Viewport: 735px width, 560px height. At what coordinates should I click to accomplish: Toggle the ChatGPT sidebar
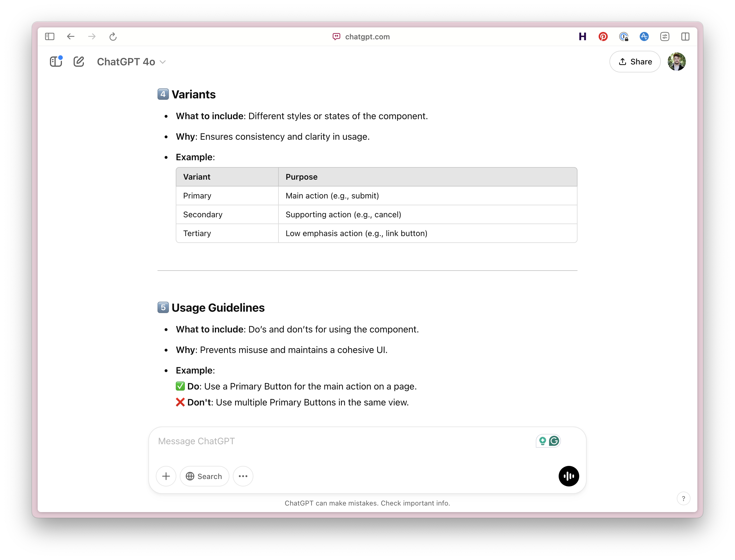tap(55, 61)
